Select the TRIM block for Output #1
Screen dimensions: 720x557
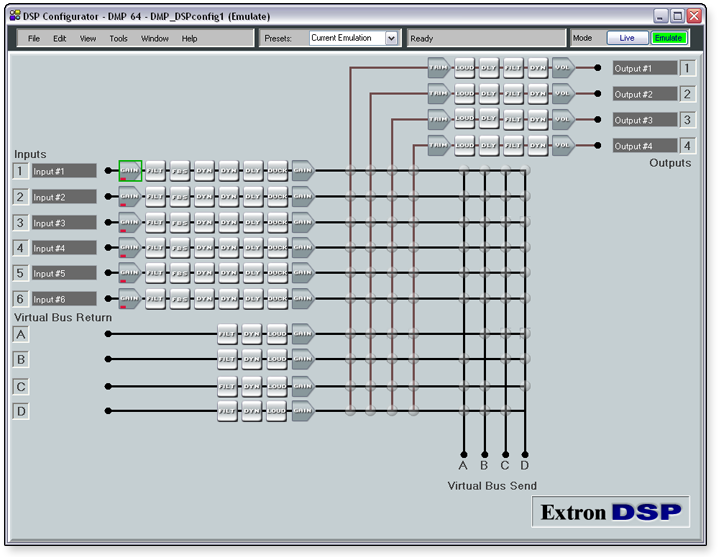(x=438, y=68)
